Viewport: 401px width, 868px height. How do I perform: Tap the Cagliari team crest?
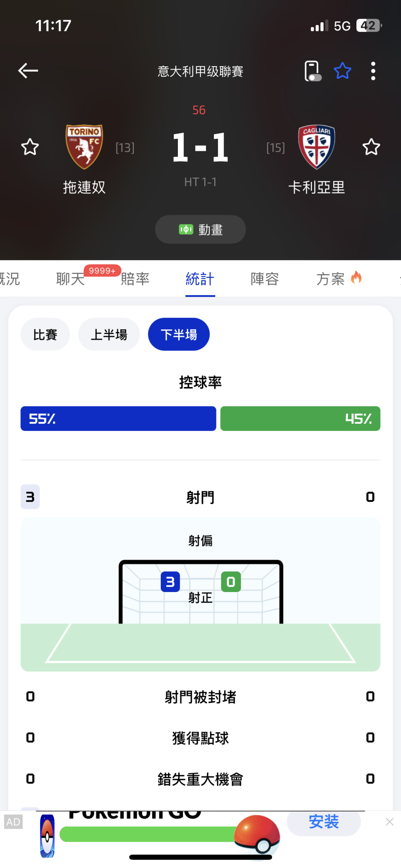click(316, 147)
